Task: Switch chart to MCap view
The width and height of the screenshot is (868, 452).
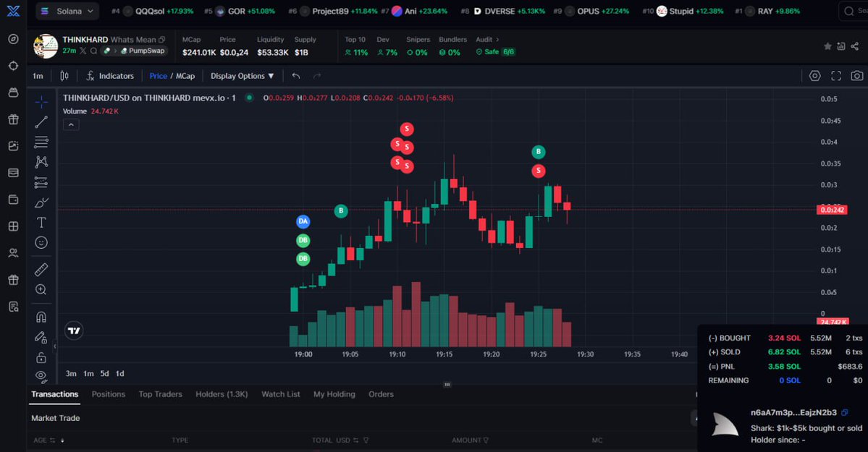Action: (185, 76)
